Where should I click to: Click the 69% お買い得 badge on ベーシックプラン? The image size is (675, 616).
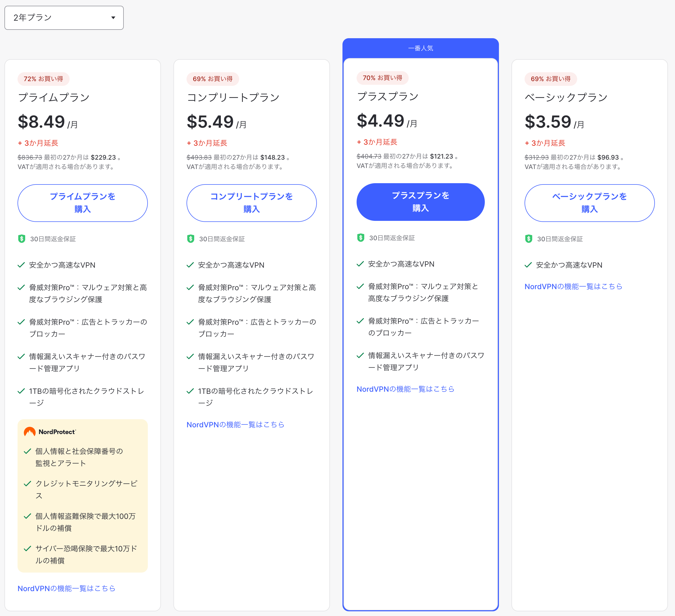pos(550,79)
